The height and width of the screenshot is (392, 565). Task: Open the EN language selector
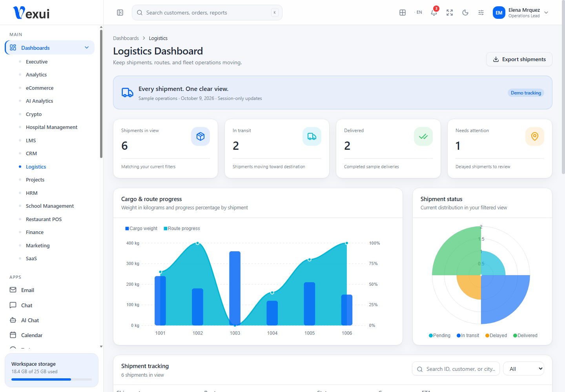[x=419, y=13]
